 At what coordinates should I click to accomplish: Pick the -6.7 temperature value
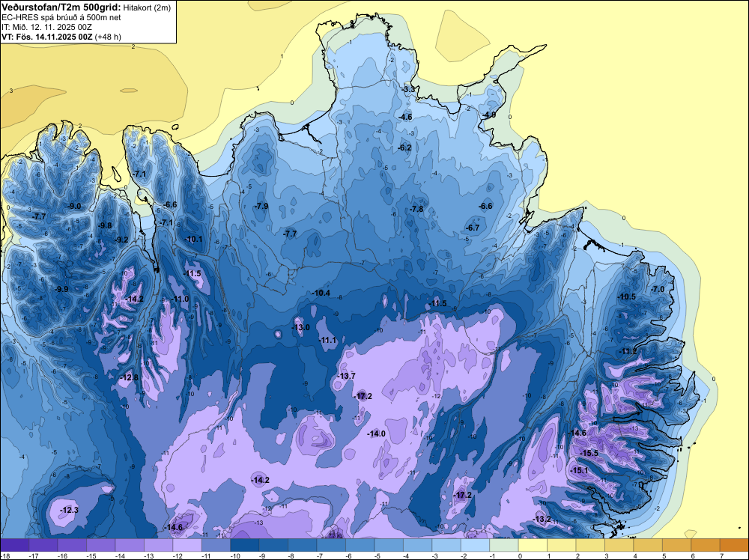[473, 228]
